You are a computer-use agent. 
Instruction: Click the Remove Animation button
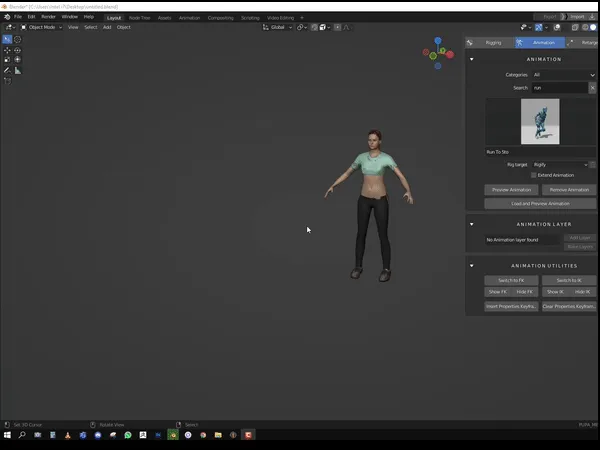(569, 190)
